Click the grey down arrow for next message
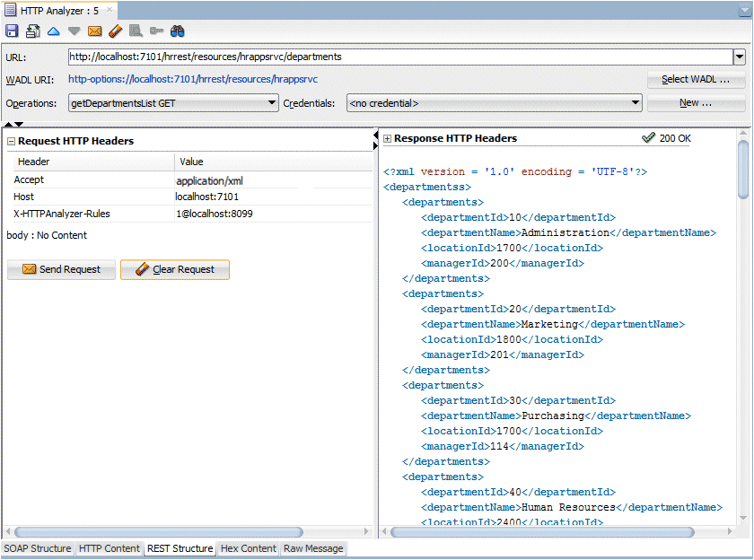This screenshot has width=754, height=560. click(74, 31)
